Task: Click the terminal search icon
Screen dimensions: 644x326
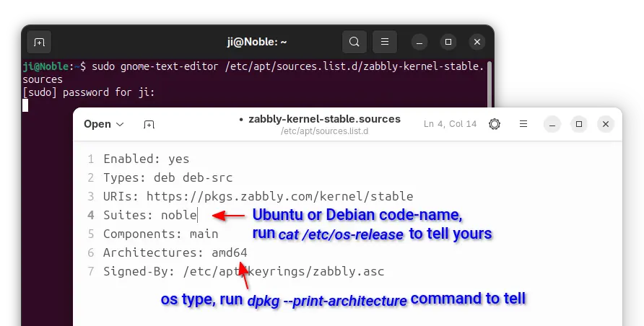Action: point(354,42)
